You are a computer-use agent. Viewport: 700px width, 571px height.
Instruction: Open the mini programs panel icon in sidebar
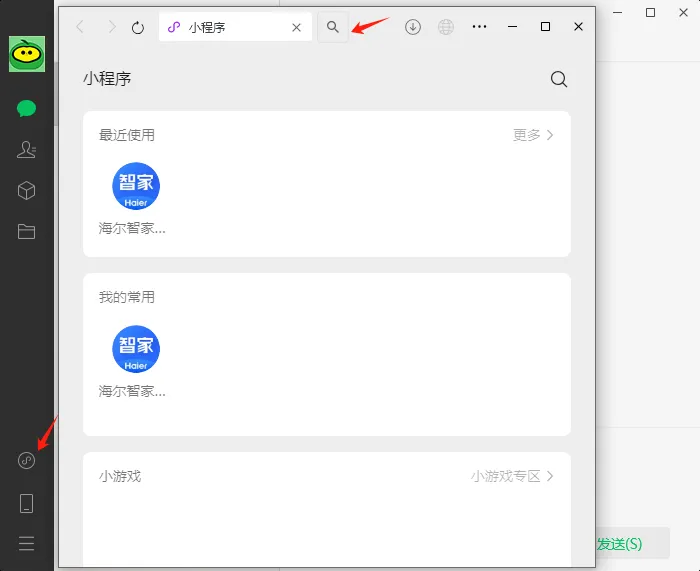pos(26,460)
